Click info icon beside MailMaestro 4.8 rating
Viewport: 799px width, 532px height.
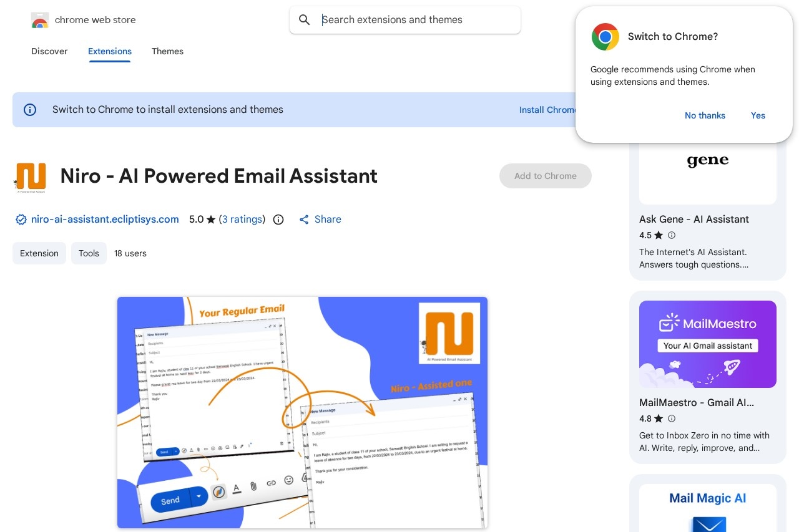[x=672, y=418]
